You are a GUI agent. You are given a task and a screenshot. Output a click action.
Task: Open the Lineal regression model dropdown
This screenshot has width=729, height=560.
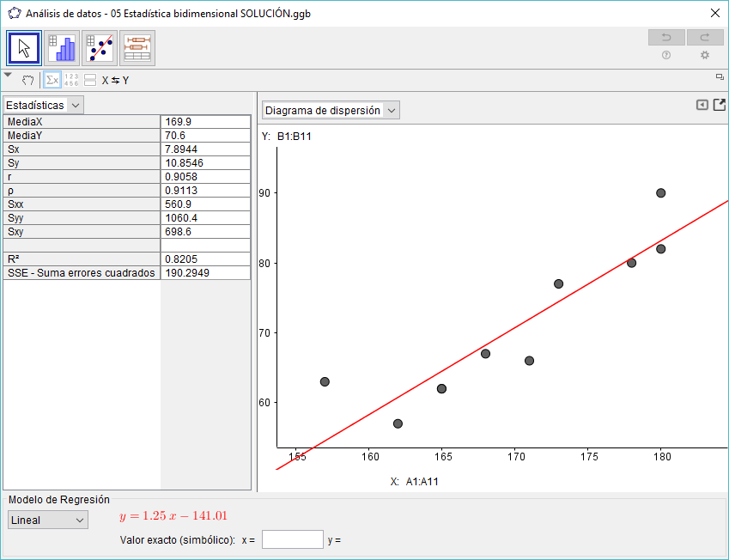point(48,520)
